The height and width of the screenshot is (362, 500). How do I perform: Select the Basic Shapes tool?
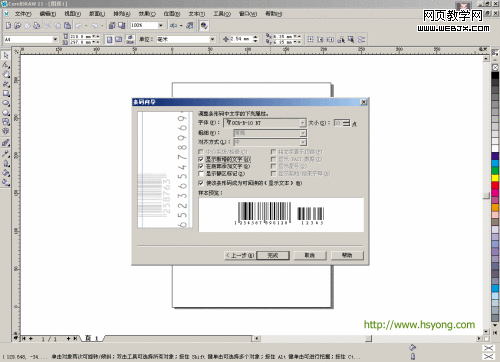pos(6,122)
